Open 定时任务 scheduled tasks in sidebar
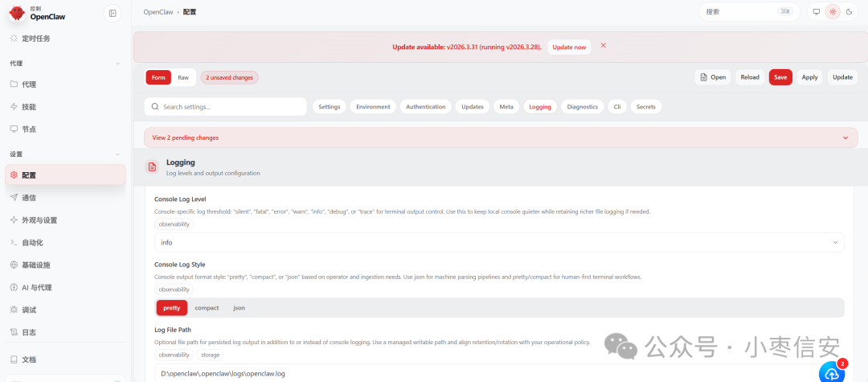This screenshot has width=868, height=382. point(65,39)
